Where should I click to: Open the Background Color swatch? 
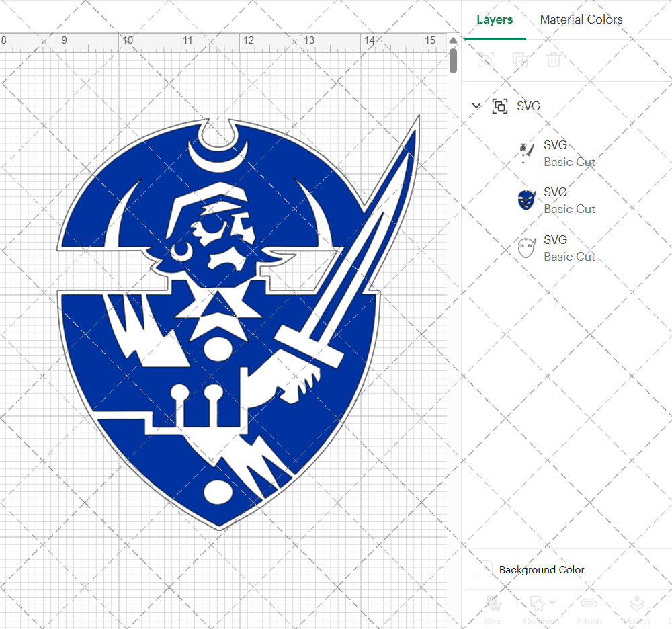point(485,569)
